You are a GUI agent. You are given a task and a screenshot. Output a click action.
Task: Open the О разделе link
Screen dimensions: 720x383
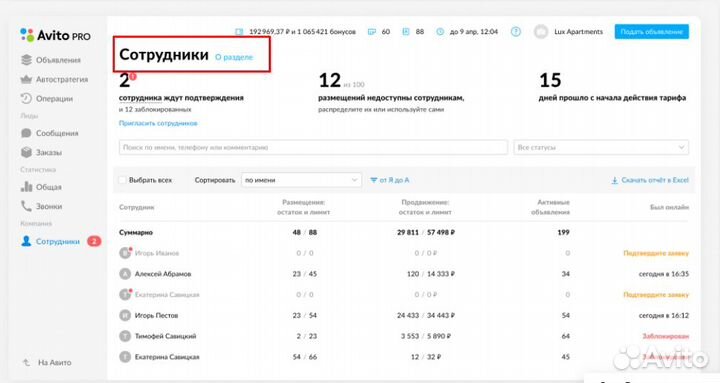pos(234,57)
